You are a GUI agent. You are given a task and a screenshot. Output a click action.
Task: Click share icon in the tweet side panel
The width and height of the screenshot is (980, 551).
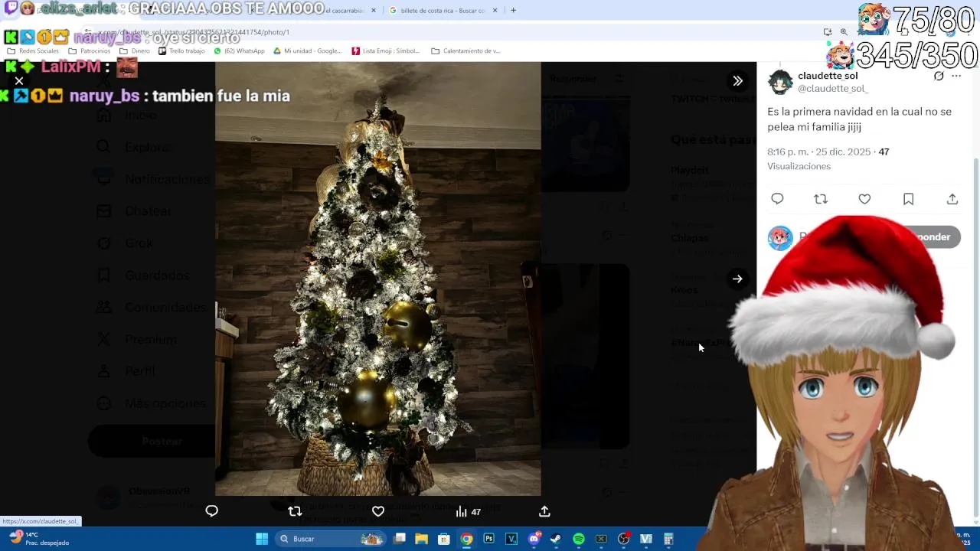(952, 199)
